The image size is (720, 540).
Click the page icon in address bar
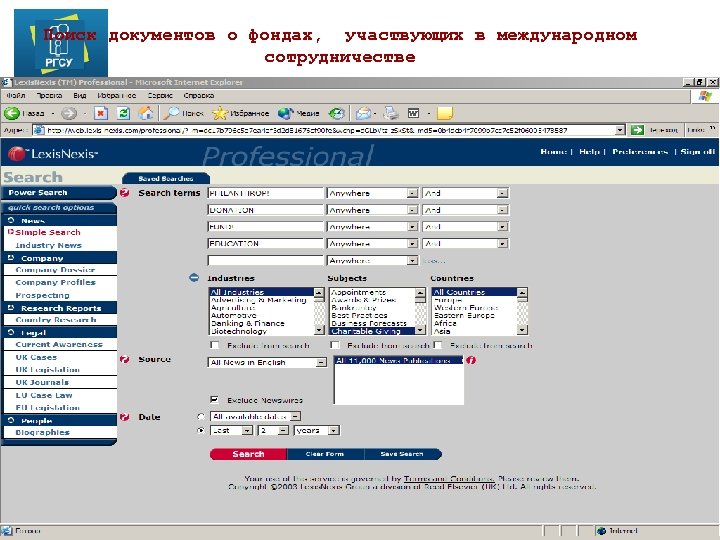[x=39, y=130]
